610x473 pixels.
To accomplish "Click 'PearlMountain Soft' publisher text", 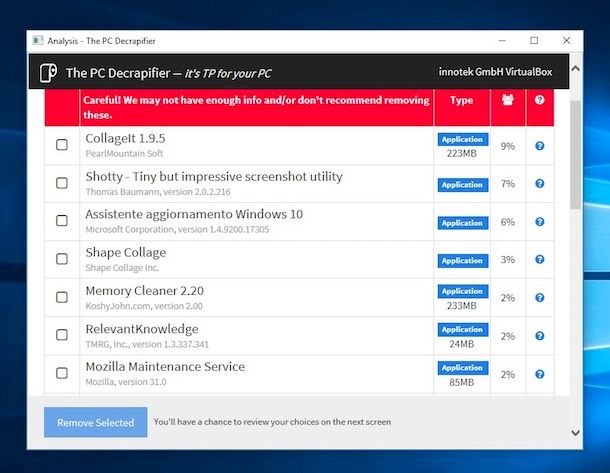I will 124,154.
